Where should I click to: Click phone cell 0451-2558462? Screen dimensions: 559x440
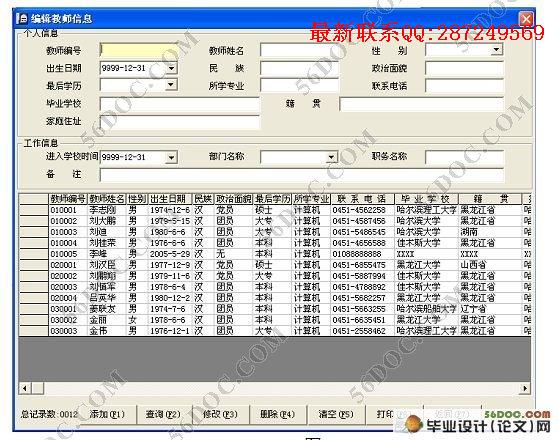point(363,331)
